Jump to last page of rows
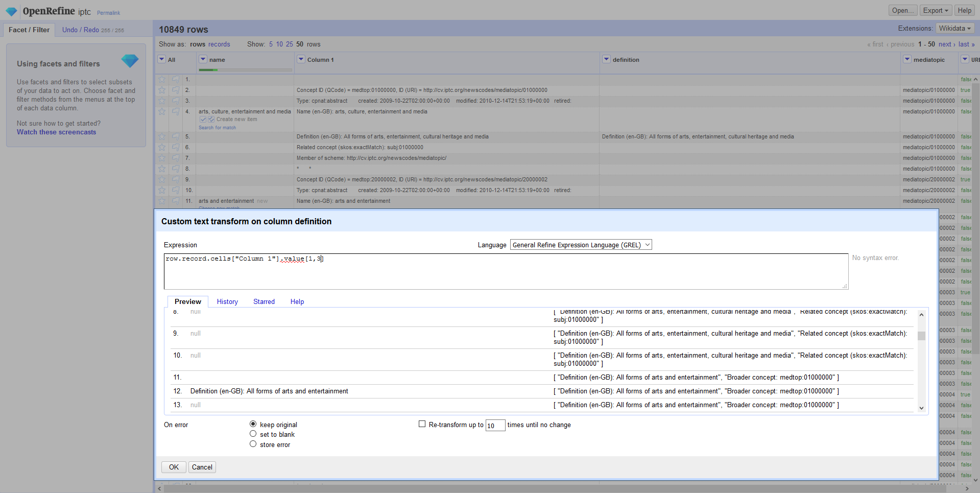 pos(966,44)
